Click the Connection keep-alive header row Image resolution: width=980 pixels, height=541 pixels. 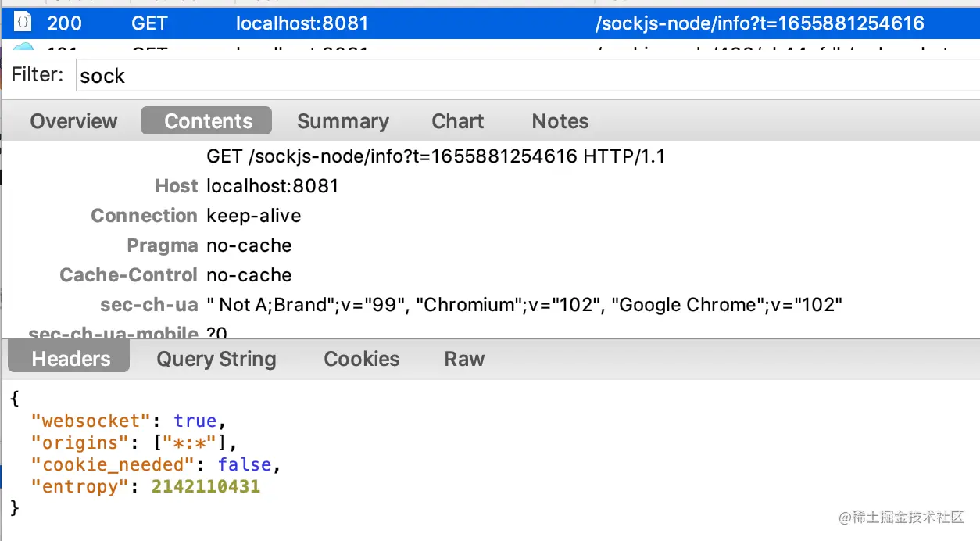click(x=253, y=216)
